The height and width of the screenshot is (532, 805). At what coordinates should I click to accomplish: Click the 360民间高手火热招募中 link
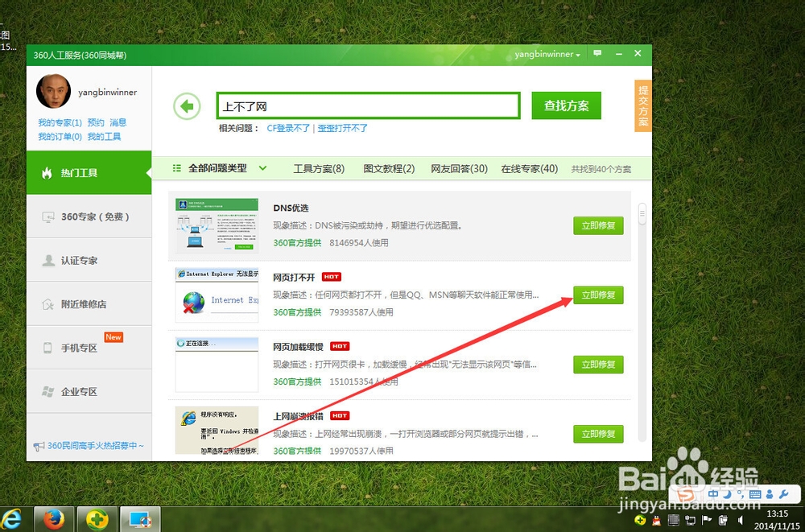point(96,446)
